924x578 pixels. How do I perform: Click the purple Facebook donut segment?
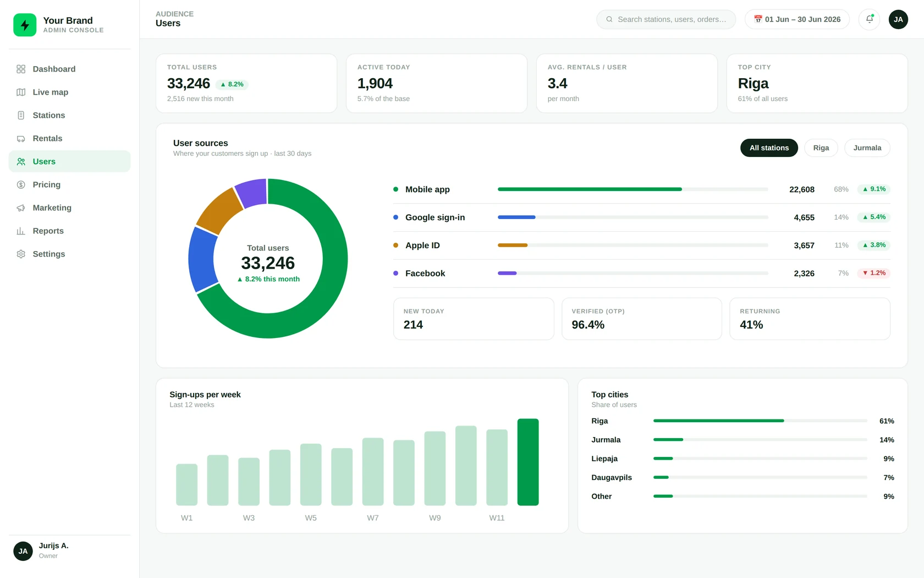click(x=252, y=193)
